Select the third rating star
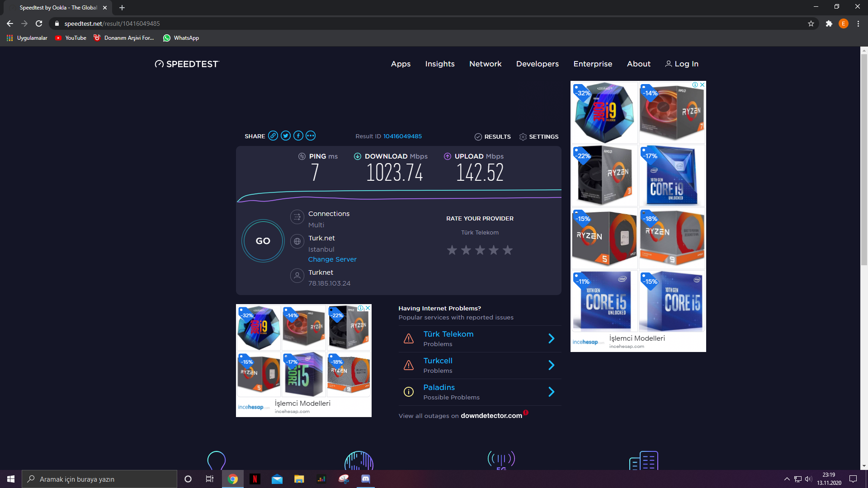868x488 pixels. pos(480,250)
